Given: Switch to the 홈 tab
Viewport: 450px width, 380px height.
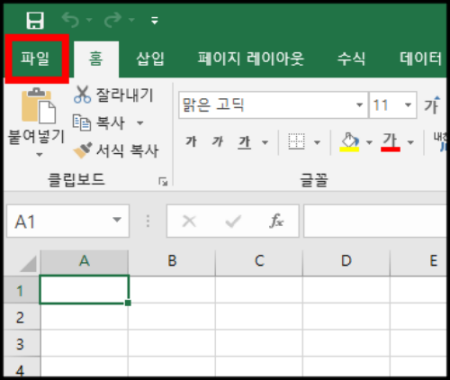Looking at the screenshot, I should click(96, 59).
